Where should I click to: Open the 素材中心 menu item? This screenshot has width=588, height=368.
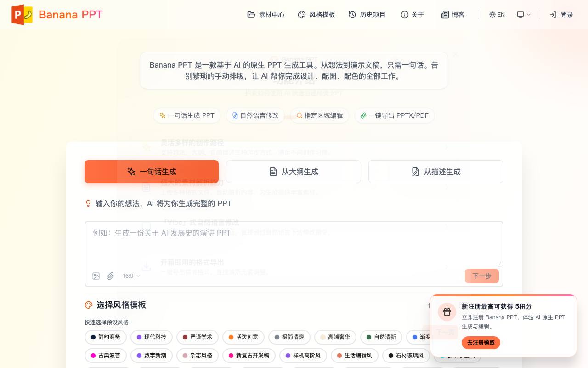coord(266,15)
